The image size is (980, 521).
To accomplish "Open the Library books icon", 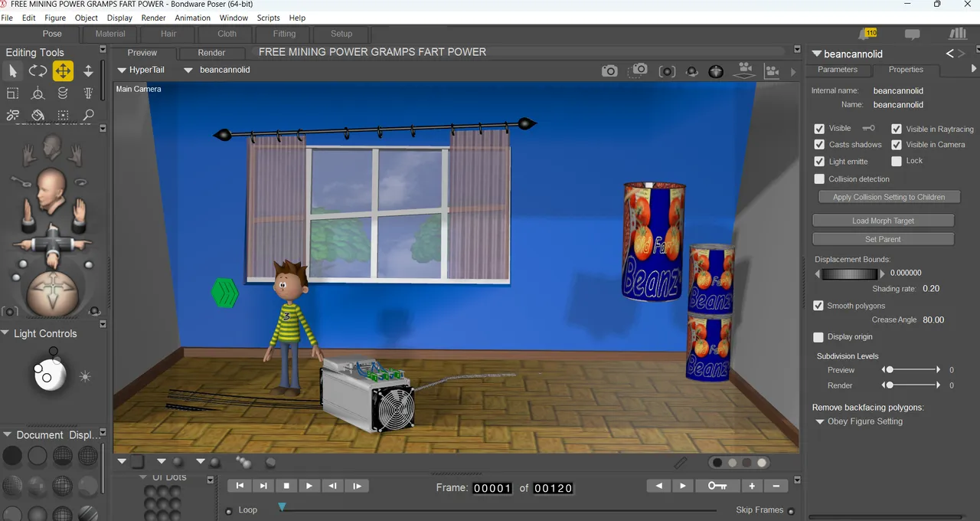I will pos(957,34).
